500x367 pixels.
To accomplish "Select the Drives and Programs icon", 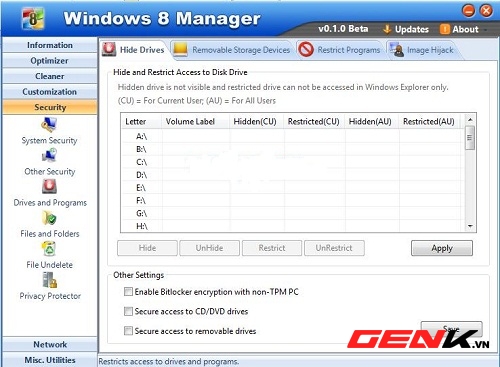I will 49,187.
